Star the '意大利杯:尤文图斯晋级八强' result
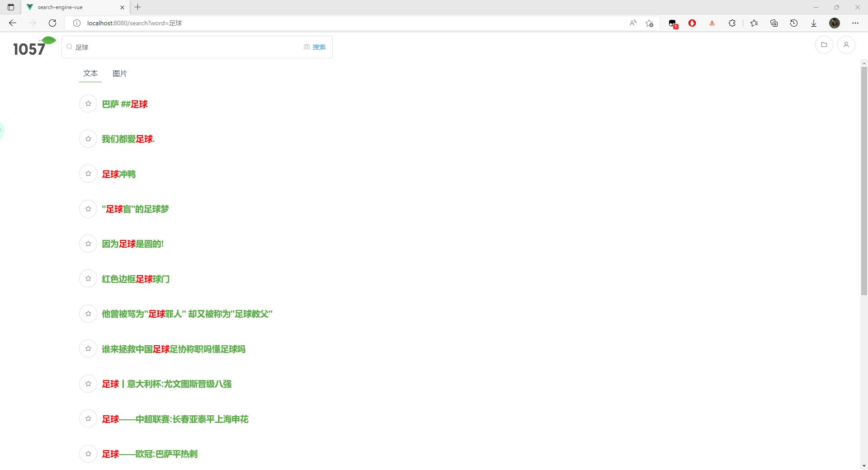The height and width of the screenshot is (470, 868). (88, 384)
